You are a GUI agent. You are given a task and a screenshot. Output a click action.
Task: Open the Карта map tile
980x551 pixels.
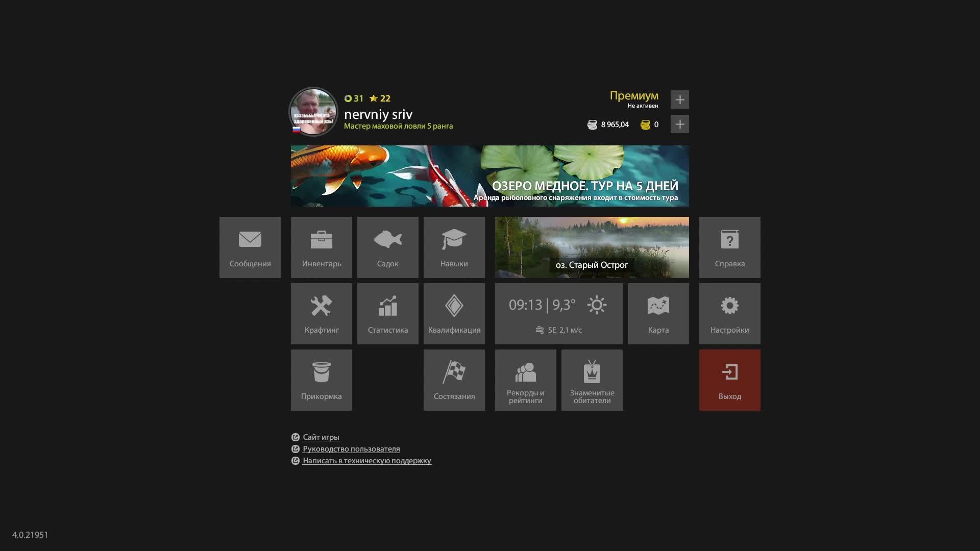click(658, 314)
